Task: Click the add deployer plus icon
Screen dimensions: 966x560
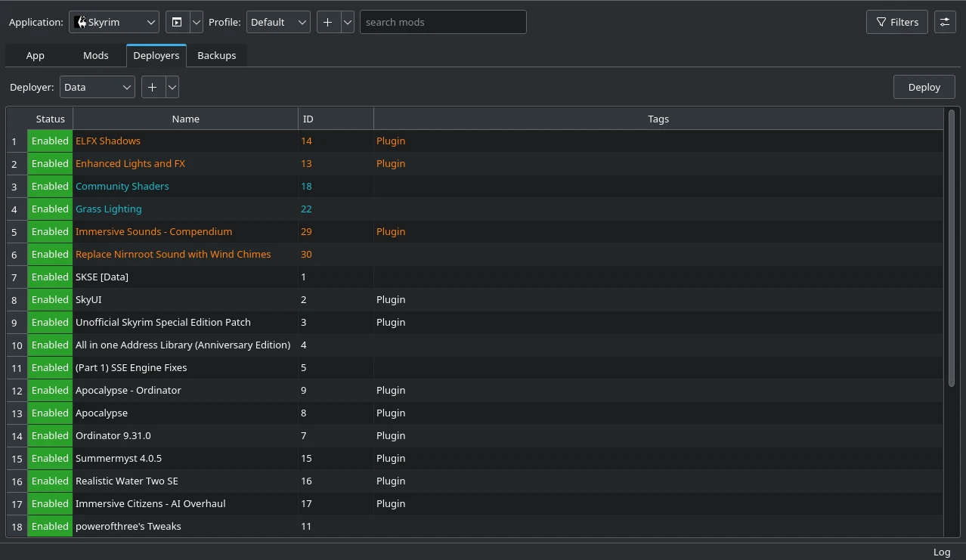Action: [153, 87]
